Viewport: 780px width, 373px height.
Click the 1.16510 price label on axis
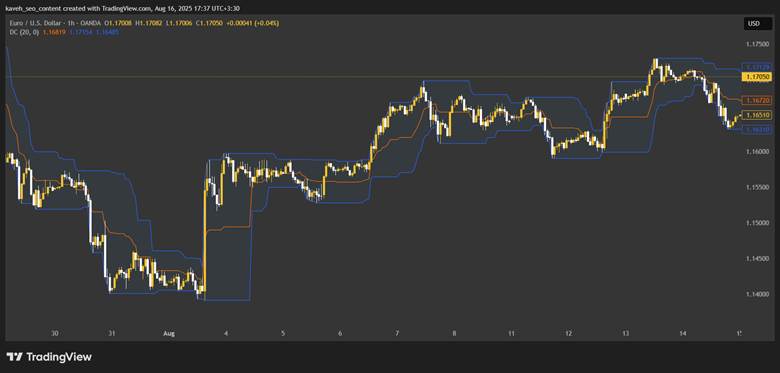pyautogui.click(x=756, y=115)
